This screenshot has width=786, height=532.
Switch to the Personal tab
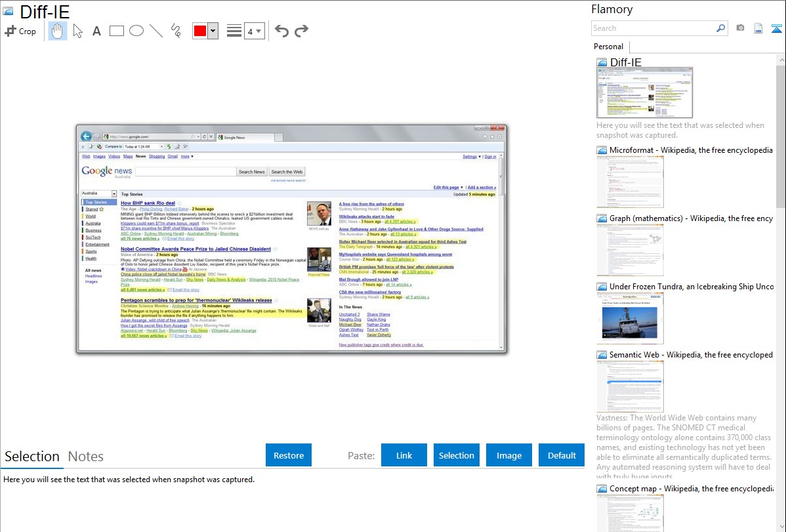point(608,47)
